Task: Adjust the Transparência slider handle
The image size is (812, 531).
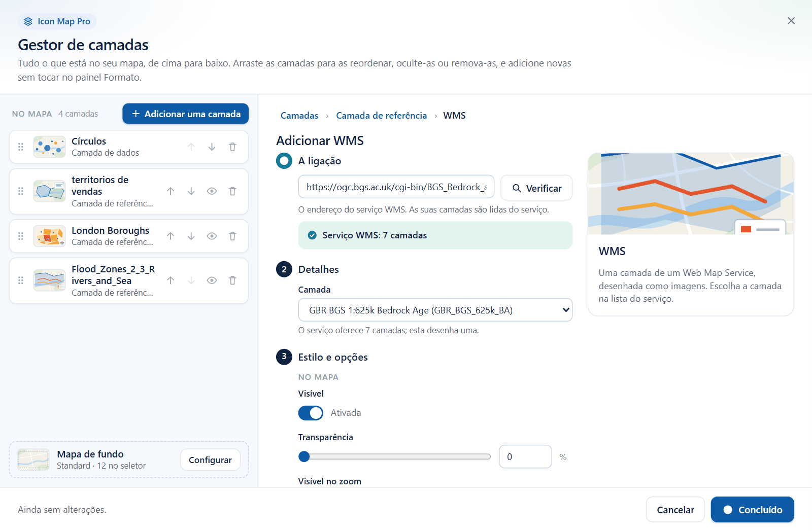Action: coord(304,456)
